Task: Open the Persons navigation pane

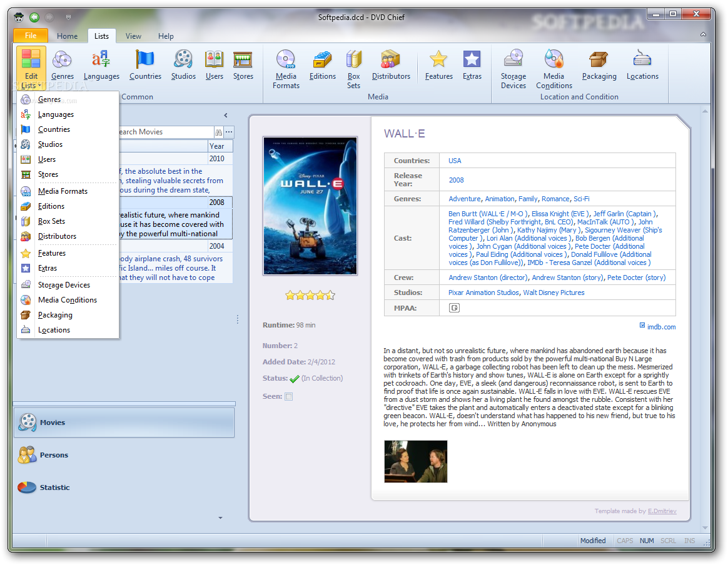Action: [x=124, y=455]
